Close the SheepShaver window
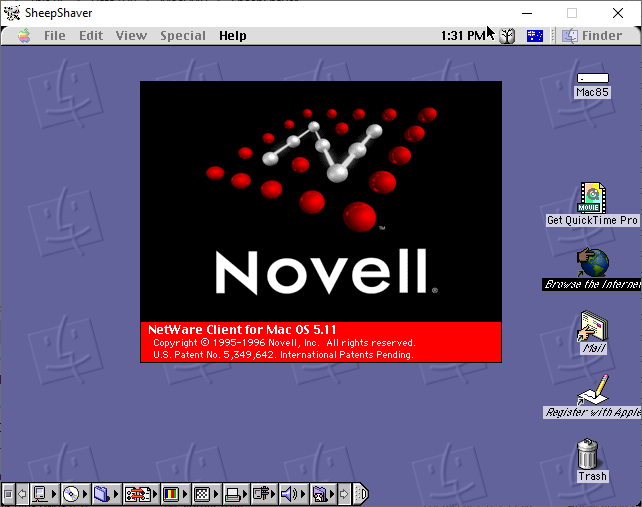642x507 pixels. [x=618, y=13]
